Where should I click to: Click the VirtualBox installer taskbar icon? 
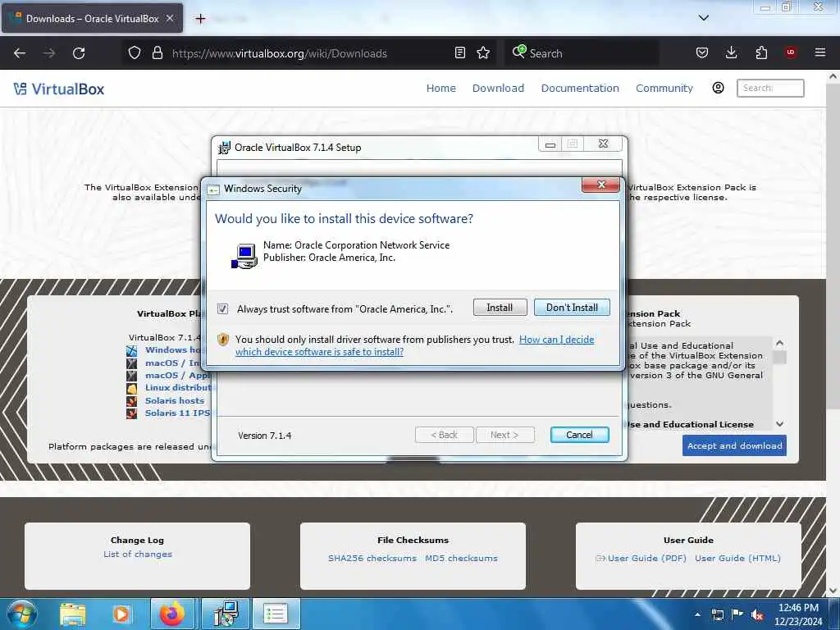[226, 614]
